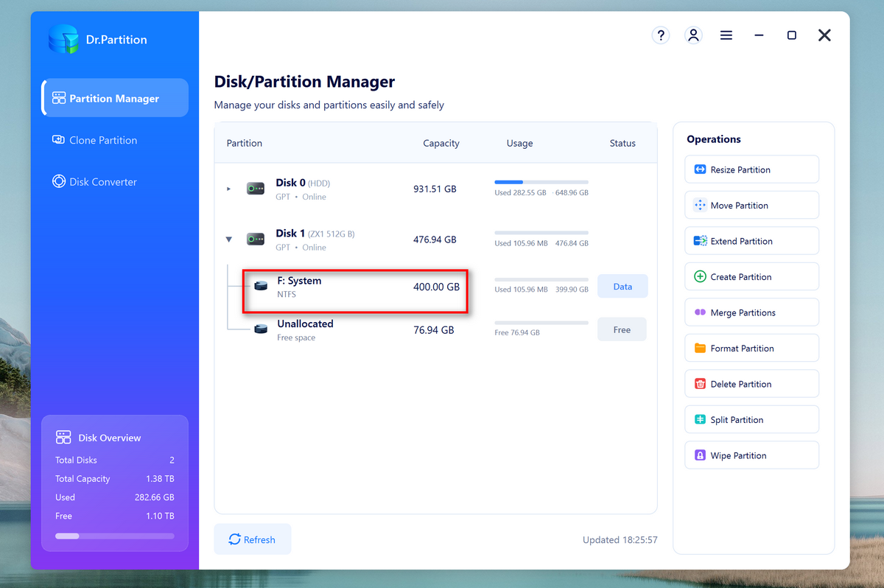884x588 pixels.
Task: Click the teal Split Partition icon
Action: coord(700,420)
